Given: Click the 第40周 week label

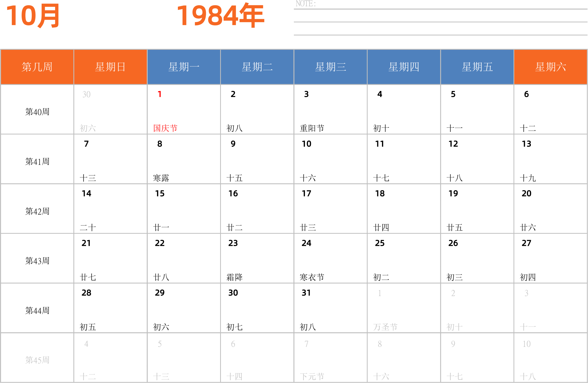Looking at the screenshot, I should pyautogui.click(x=37, y=112).
